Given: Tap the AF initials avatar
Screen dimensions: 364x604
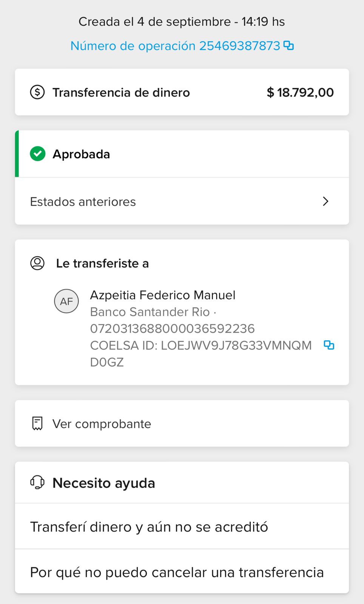Looking at the screenshot, I should (x=66, y=301).
